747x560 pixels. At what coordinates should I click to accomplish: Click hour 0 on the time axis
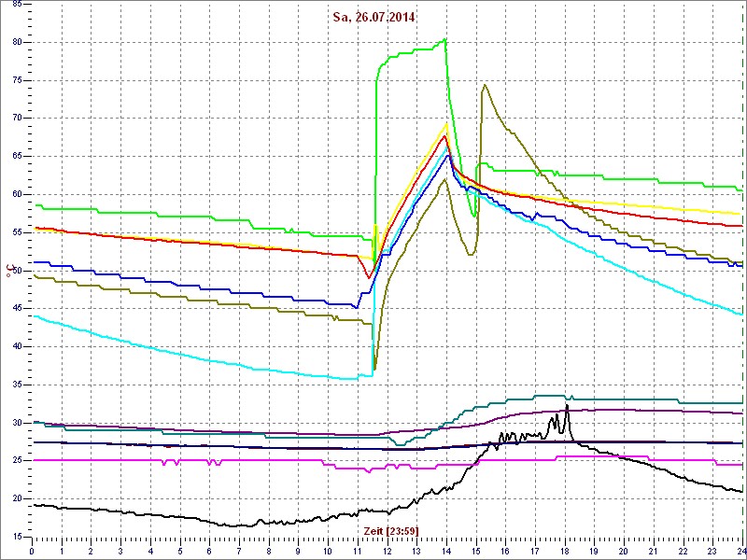(32, 552)
